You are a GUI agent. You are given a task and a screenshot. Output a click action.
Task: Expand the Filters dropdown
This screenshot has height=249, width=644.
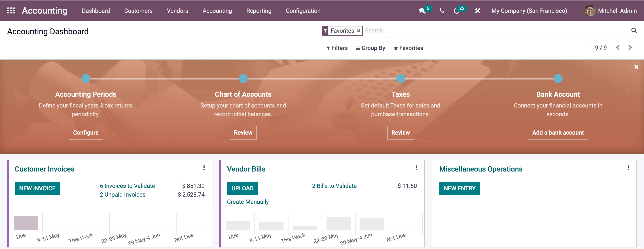point(337,48)
